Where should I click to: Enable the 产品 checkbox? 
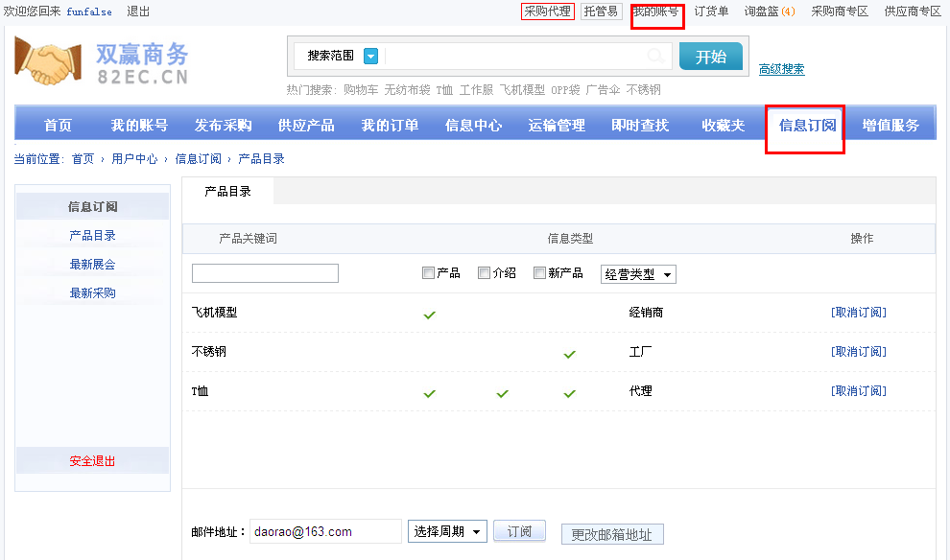428,272
